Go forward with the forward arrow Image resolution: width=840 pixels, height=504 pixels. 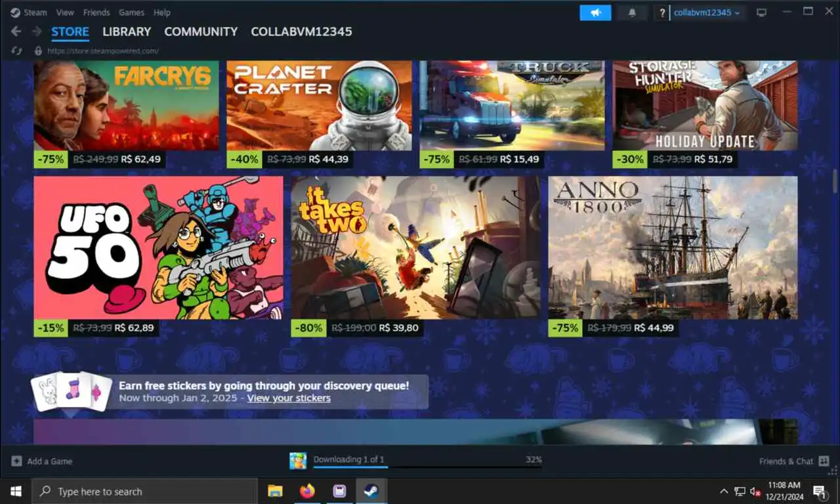click(37, 31)
